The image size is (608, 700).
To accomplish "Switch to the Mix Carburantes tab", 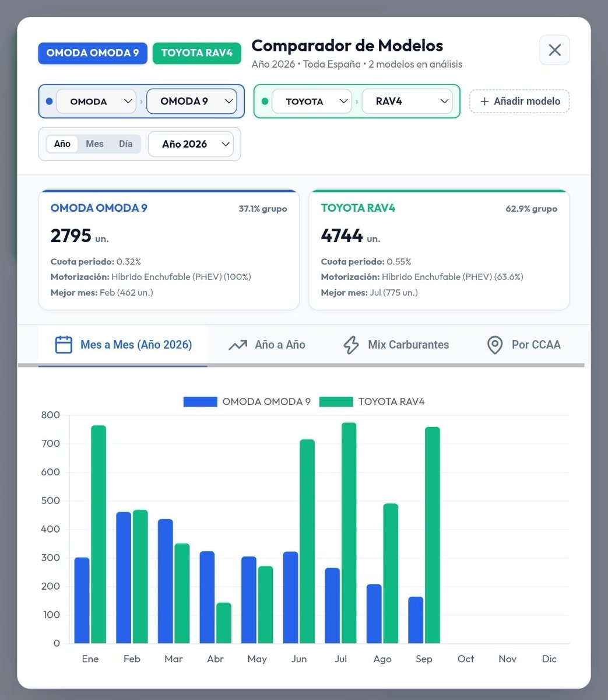I will tap(396, 345).
